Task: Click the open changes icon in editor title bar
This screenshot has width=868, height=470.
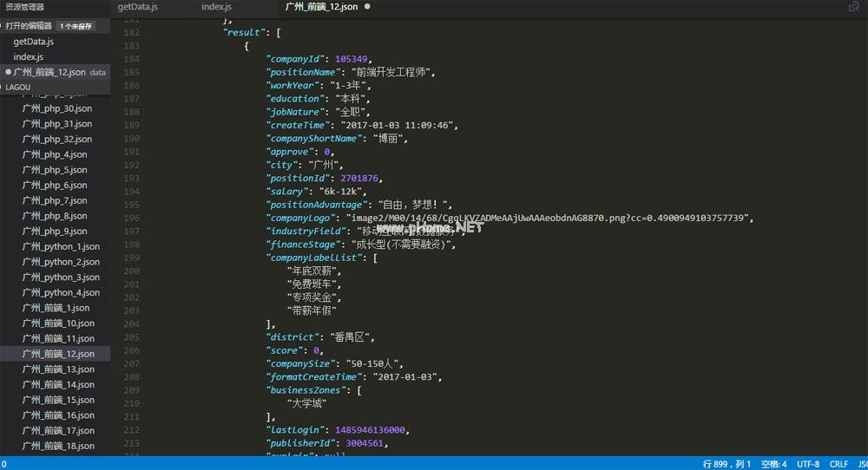Action: 853,7
